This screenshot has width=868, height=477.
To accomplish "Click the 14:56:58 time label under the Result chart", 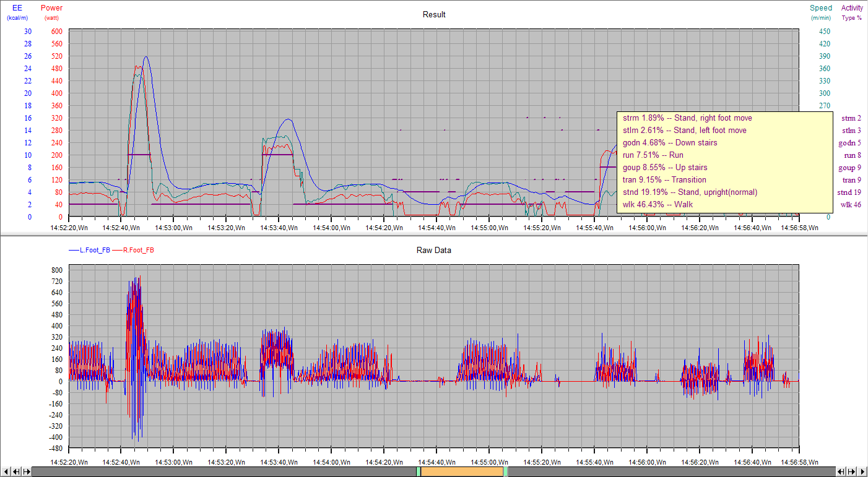I will [x=799, y=227].
